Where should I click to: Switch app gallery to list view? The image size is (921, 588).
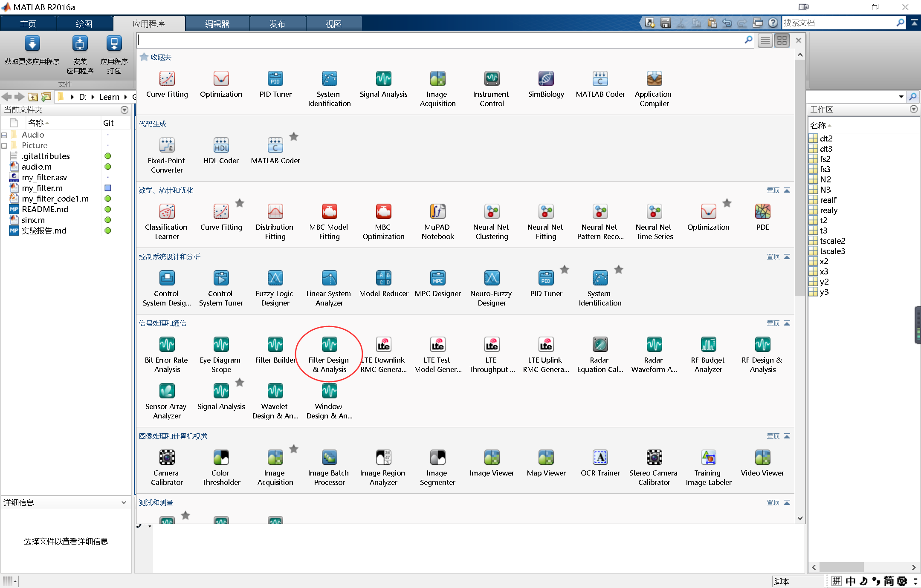pyautogui.click(x=765, y=41)
